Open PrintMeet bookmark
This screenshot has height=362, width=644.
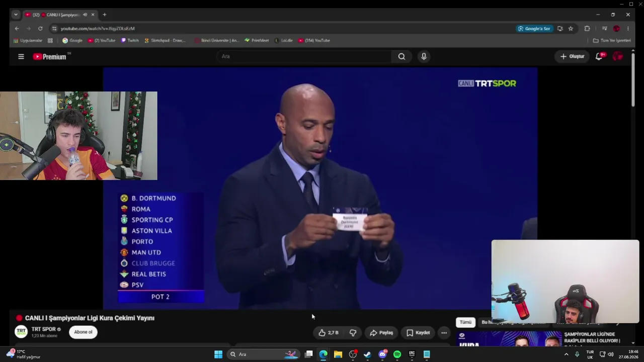pos(257,41)
